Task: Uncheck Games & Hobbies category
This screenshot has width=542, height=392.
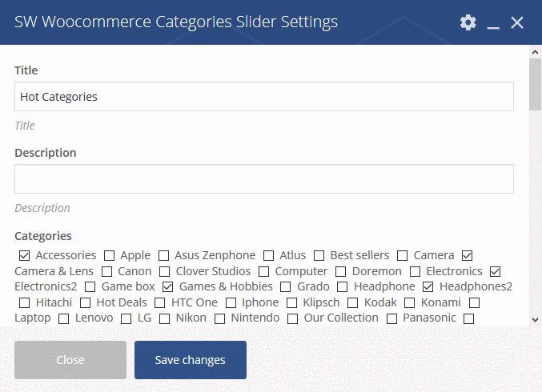Action: (x=167, y=286)
